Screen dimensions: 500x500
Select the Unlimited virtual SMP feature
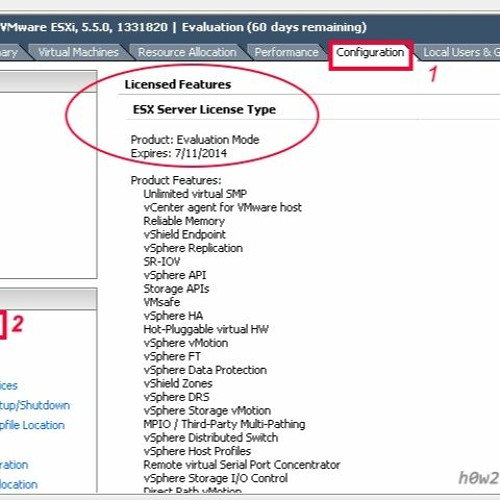tap(195, 194)
